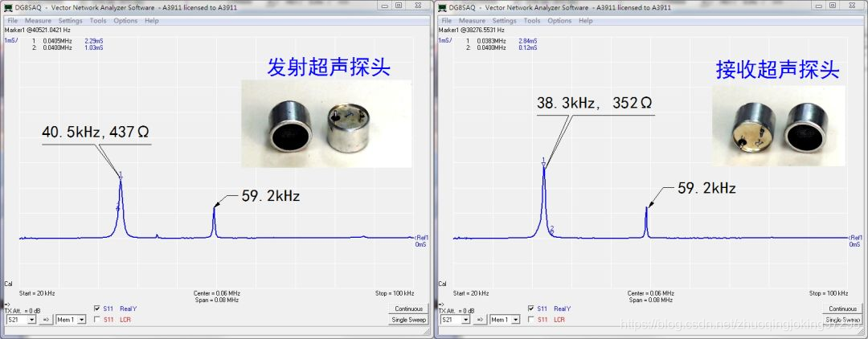
Task: Open File menu in right VNA window
Action: (447, 20)
